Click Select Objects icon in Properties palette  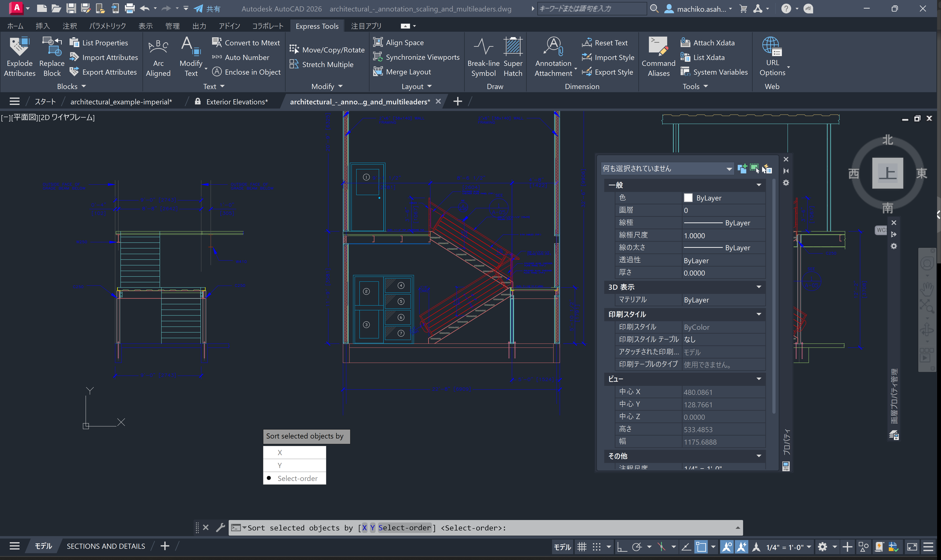(x=754, y=169)
